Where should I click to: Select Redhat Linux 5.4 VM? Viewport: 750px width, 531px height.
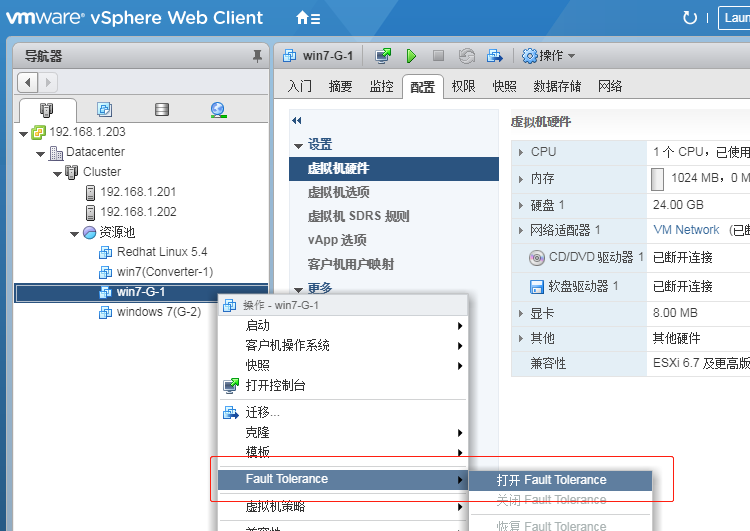(162, 252)
